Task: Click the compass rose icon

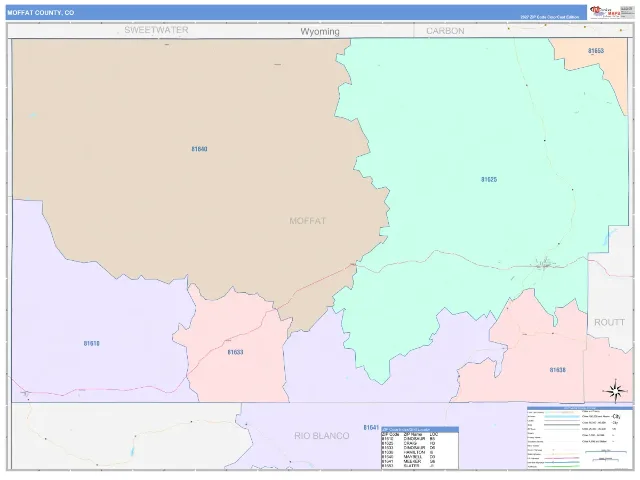Action: pyautogui.click(x=615, y=391)
